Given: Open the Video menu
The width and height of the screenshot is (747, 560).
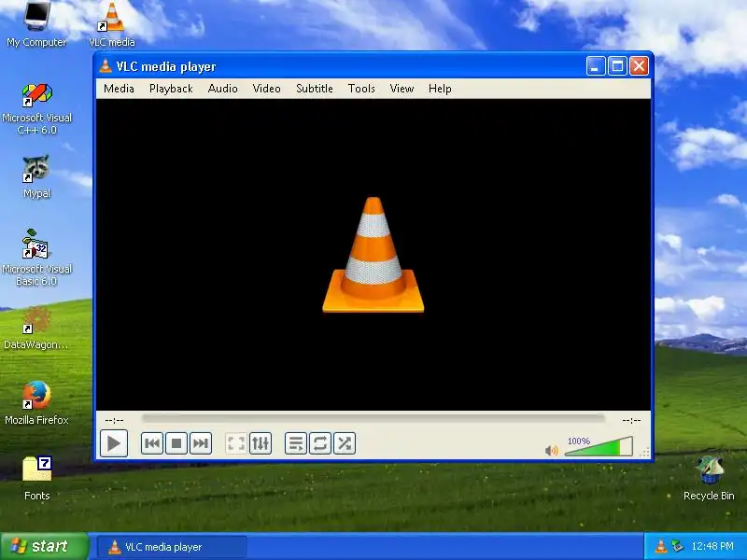Looking at the screenshot, I should click(266, 89).
